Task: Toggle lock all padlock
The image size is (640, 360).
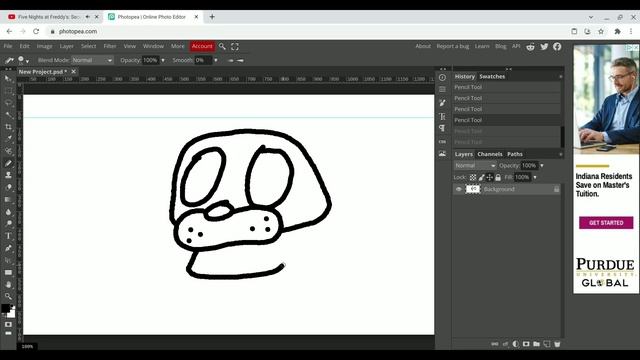Action: [x=498, y=177]
